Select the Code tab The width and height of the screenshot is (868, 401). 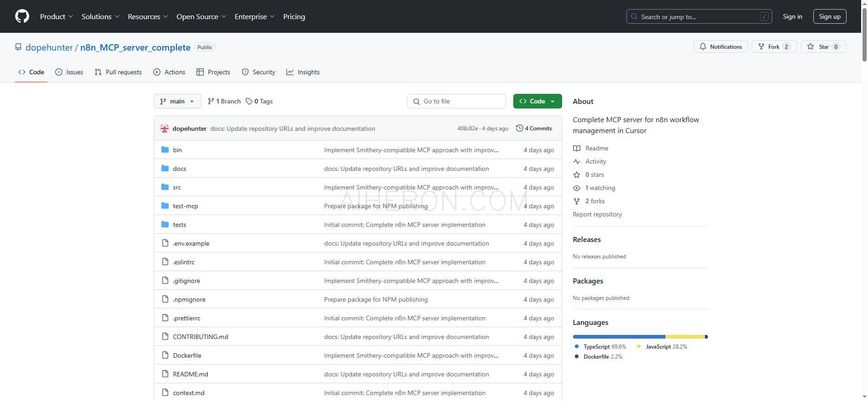(x=31, y=72)
